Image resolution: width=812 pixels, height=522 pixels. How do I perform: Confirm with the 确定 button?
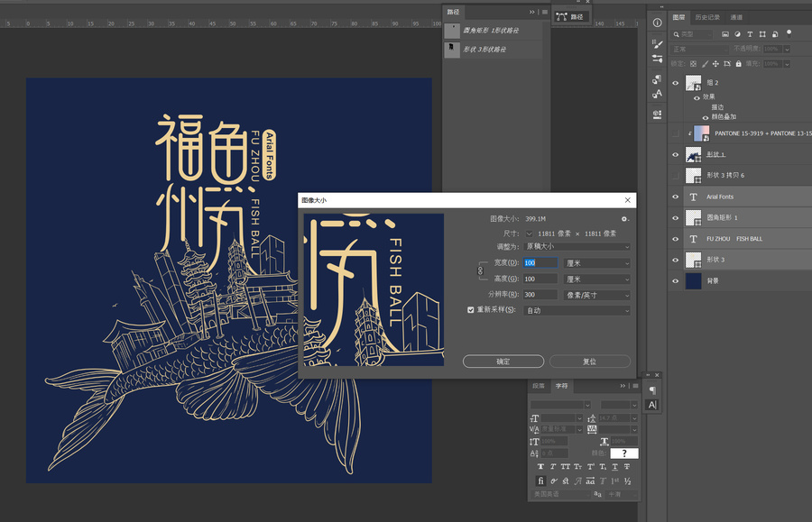pyautogui.click(x=503, y=362)
